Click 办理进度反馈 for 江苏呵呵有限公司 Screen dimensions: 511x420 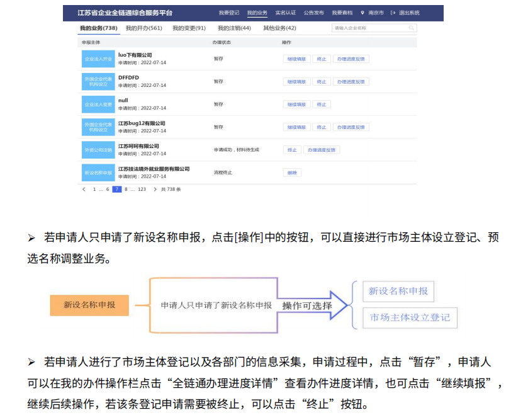[x=322, y=150]
